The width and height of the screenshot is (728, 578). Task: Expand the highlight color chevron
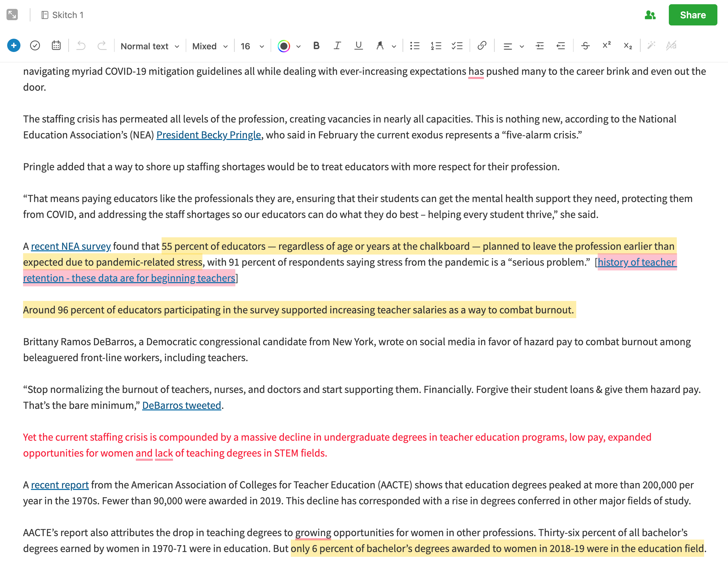click(x=394, y=47)
